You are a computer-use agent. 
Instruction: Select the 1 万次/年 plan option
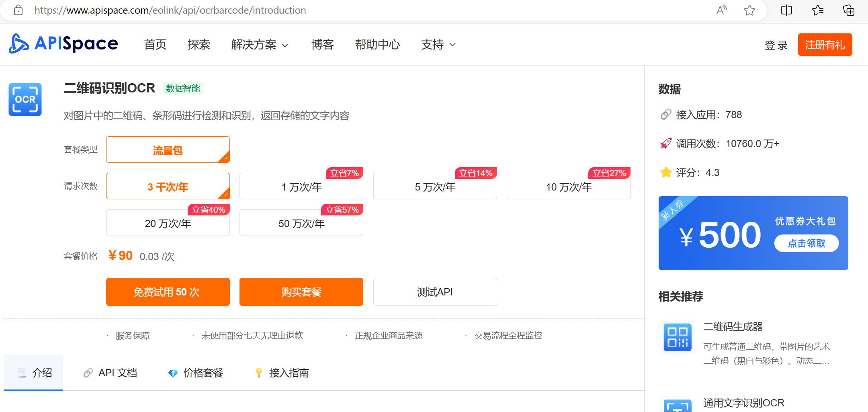[301, 186]
